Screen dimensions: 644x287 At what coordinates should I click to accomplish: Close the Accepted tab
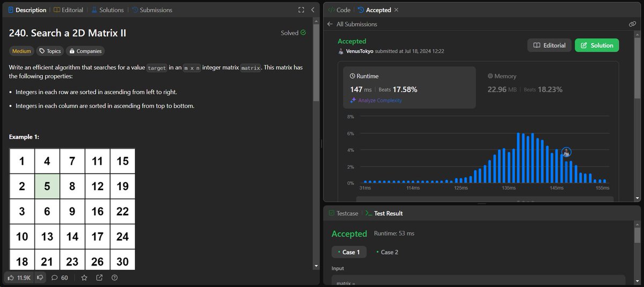point(396,10)
